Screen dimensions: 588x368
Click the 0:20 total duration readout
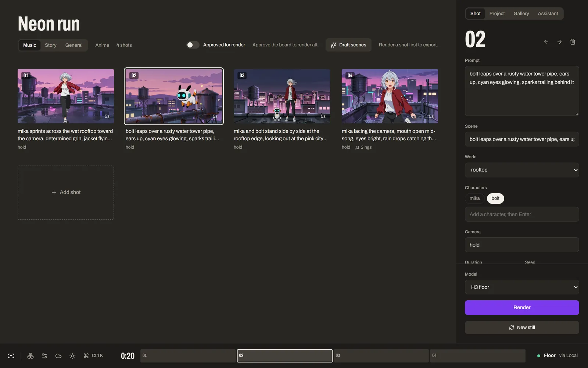pos(128,356)
